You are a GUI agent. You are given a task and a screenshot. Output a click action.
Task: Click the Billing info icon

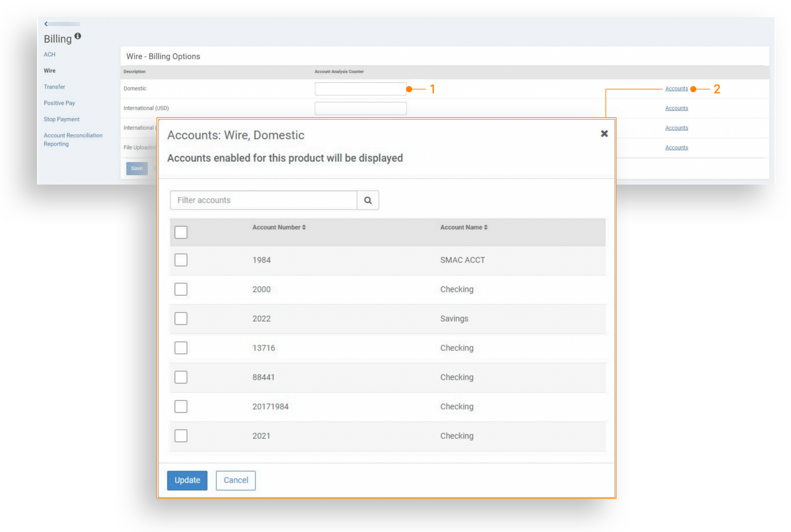pos(78,36)
